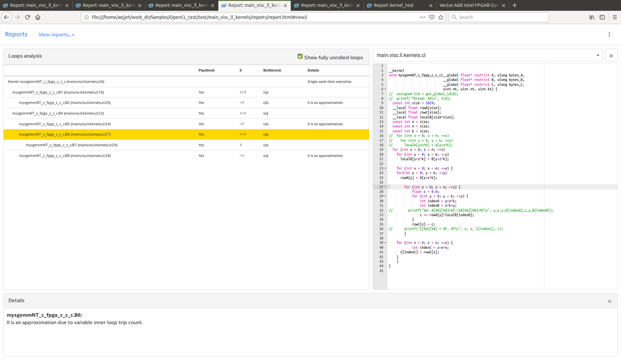This screenshot has width=621, height=364.
Task: Bookmark this page with the star icon
Action: 441,17
